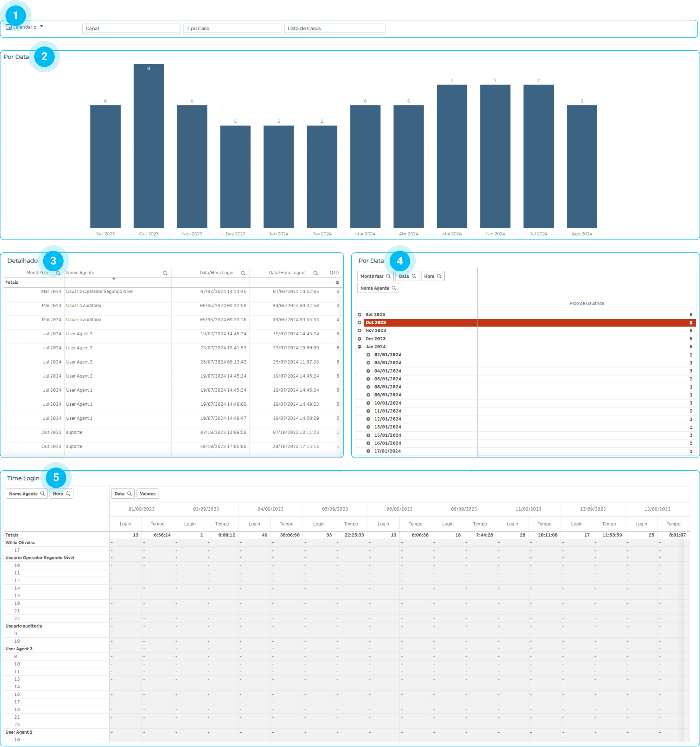The height and width of the screenshot is (747, 700).
Task: Open the Lista de Casos filter
Action: [334, 29]
